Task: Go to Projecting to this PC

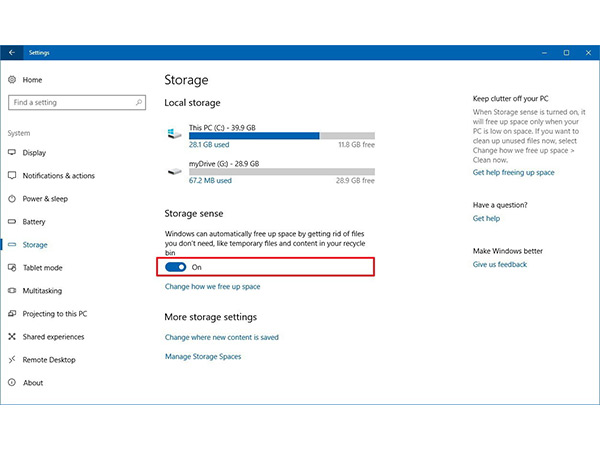Action: 55,314
